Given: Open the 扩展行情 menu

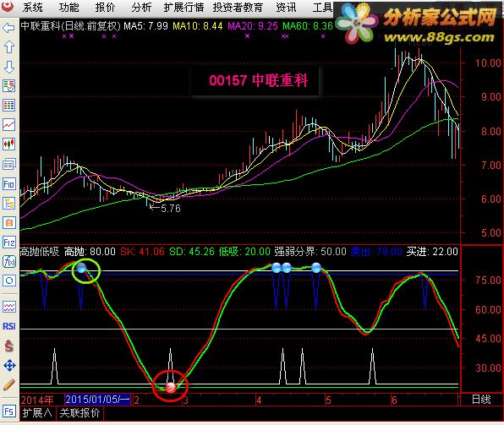Looking at the screenshot, I should pos(184,7).
